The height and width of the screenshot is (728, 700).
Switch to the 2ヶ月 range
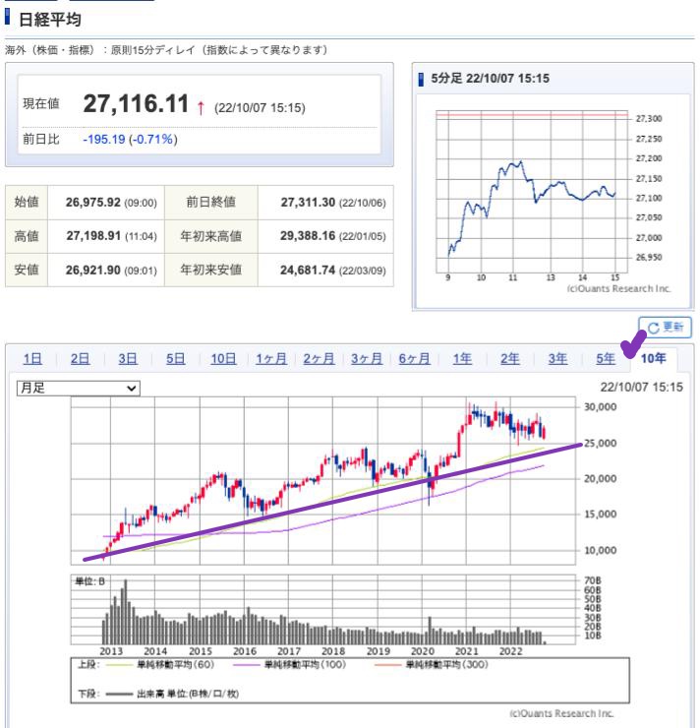[319, 359]
